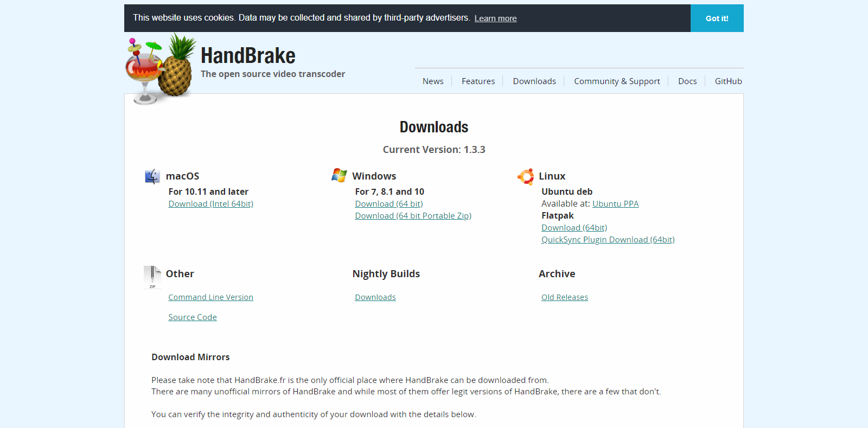Click the Windows flag icon
Screen dimensions: 868x428
pyautogui.click(x=339, y=175)
